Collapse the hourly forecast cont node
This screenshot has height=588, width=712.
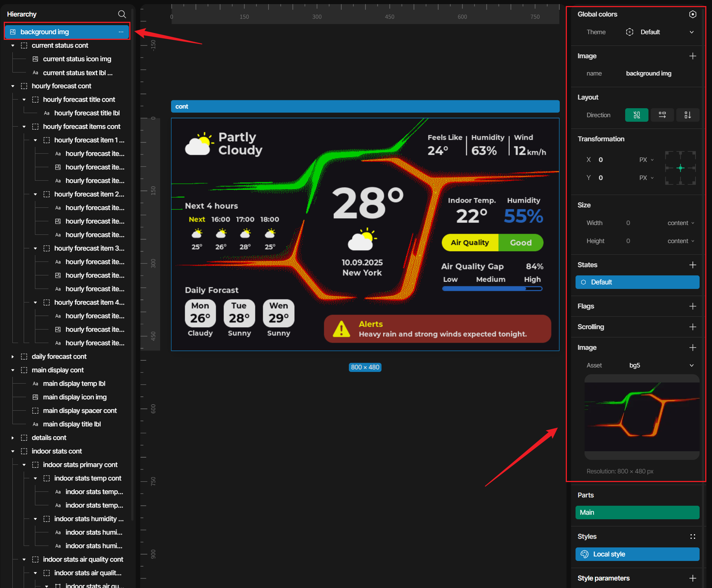[13, 86]
